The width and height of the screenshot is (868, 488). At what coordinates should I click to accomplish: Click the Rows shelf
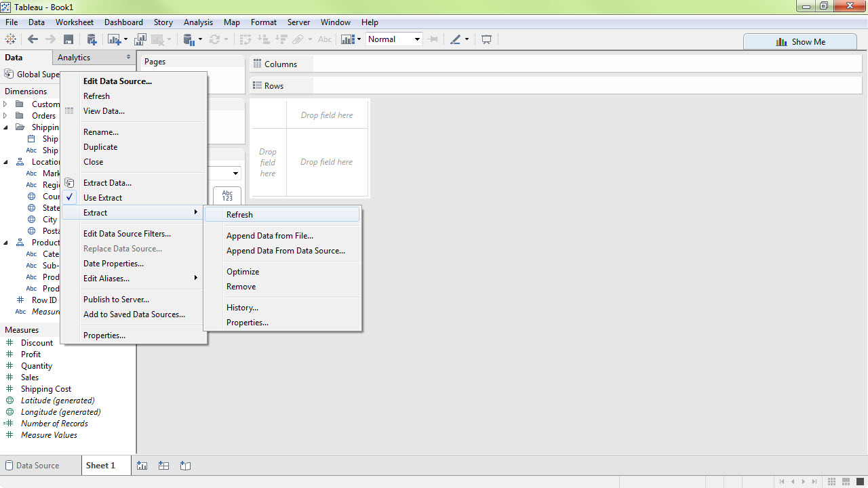(555, 86)
